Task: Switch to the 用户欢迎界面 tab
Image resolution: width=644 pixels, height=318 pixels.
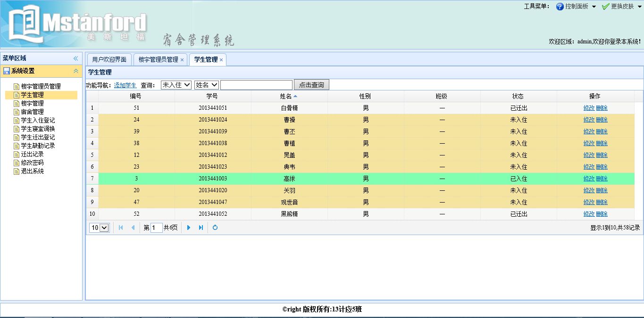Action: 109,59
